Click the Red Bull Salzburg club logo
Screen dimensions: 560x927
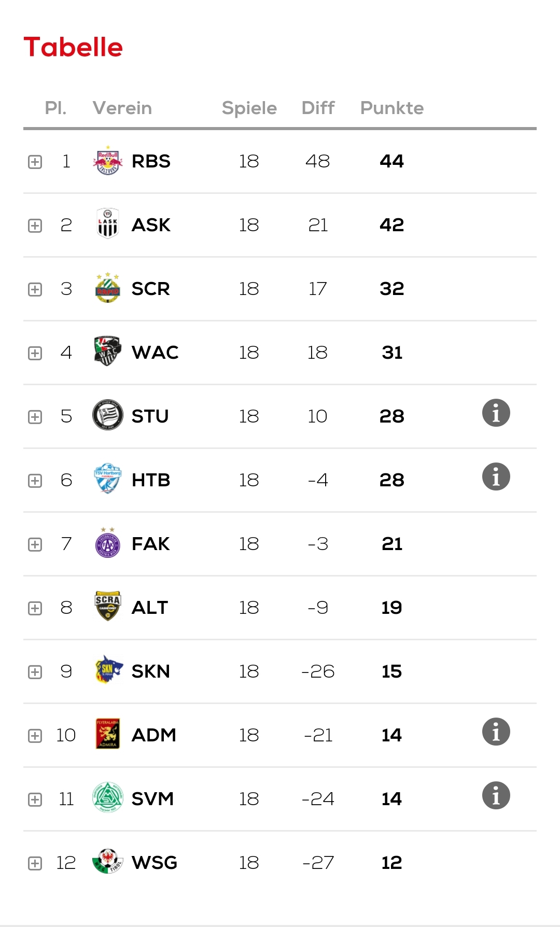point(108,161)
